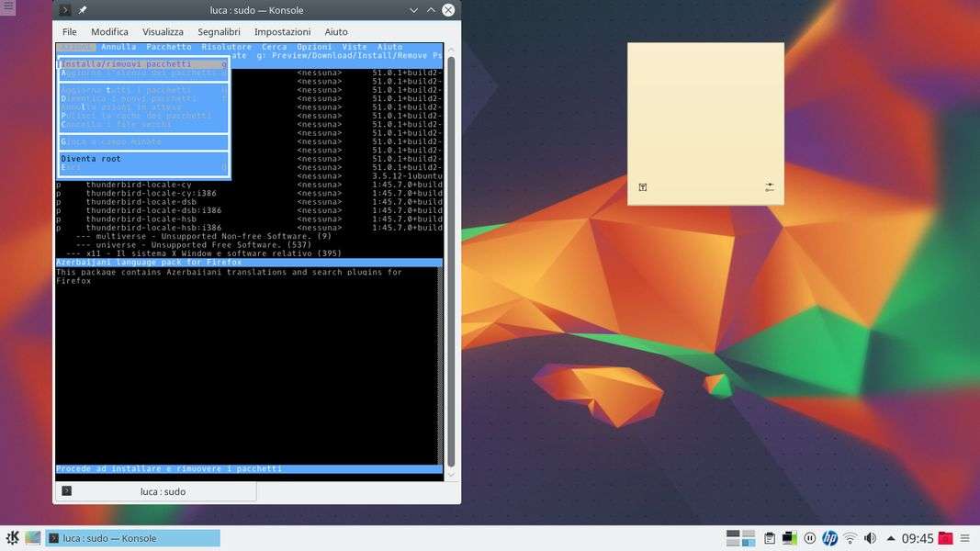980x551 pixels.
Task: Click the HP system tray icon
Action: [x=830, y=538]
